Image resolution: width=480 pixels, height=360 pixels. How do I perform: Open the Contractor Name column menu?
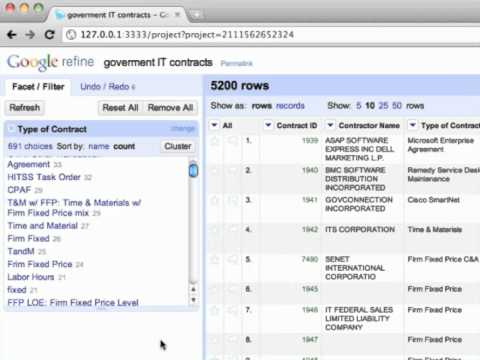click(330, 125)
